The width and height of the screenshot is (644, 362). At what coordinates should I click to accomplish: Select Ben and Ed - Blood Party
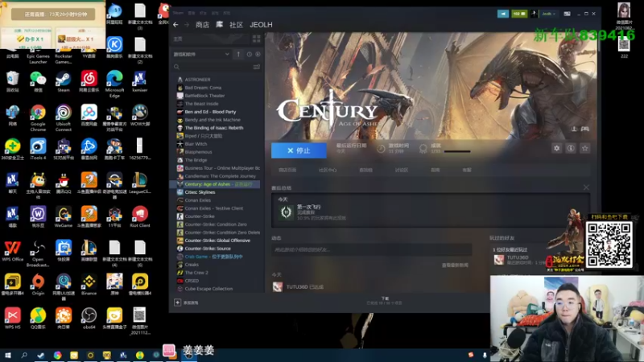coord(210,112)
